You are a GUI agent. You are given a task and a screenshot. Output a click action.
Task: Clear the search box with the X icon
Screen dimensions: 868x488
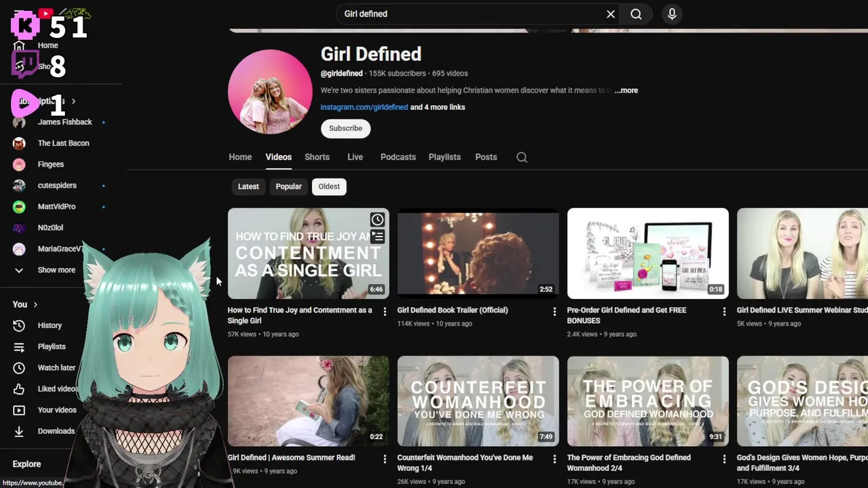pyautogui.click(x=610, y=14)
